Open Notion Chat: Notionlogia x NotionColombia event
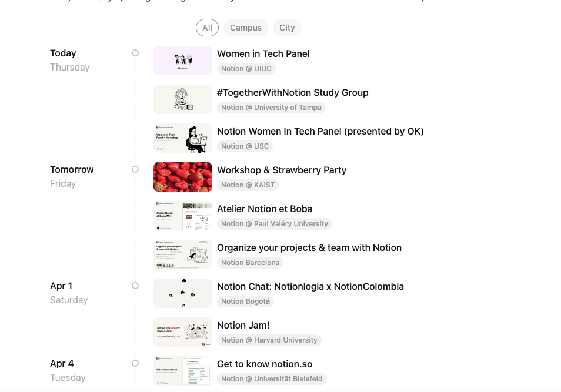This screenshot has height=392, width=561. 310,286
